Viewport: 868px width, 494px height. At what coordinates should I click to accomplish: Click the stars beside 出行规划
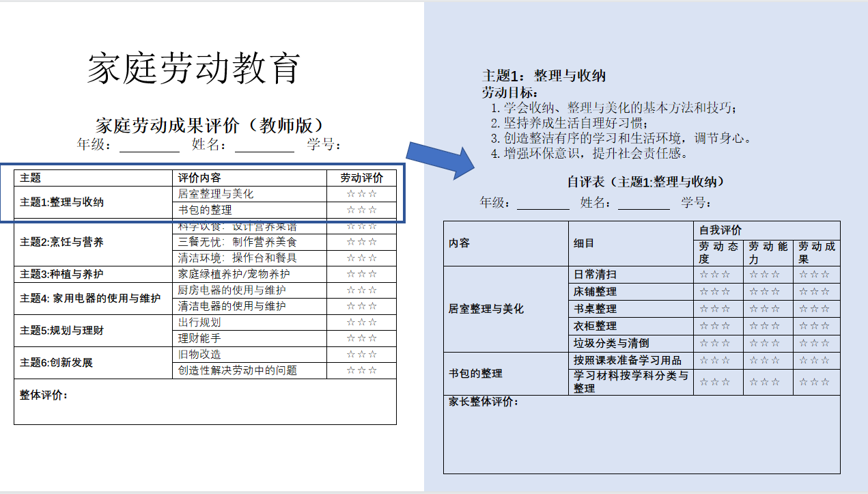pos(362,322)
